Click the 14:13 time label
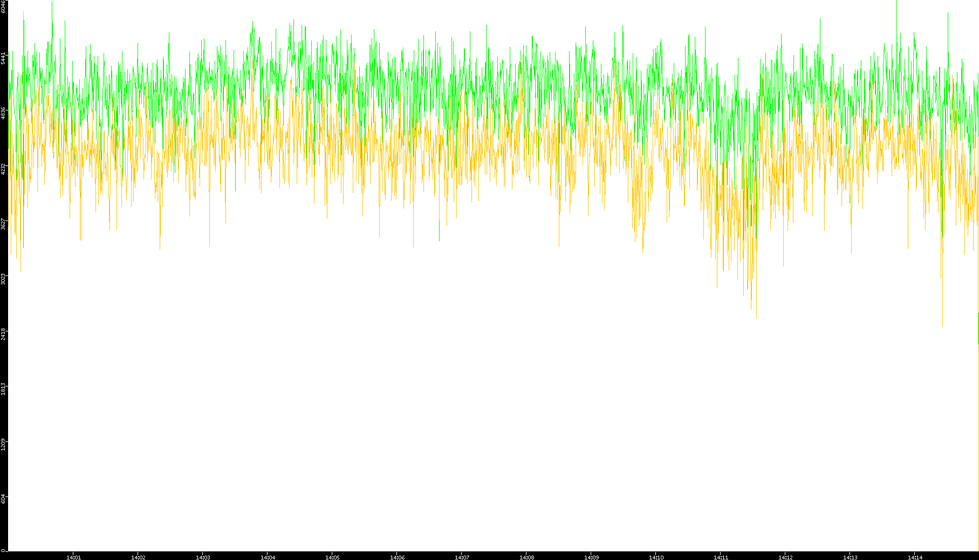 (850, 557)
